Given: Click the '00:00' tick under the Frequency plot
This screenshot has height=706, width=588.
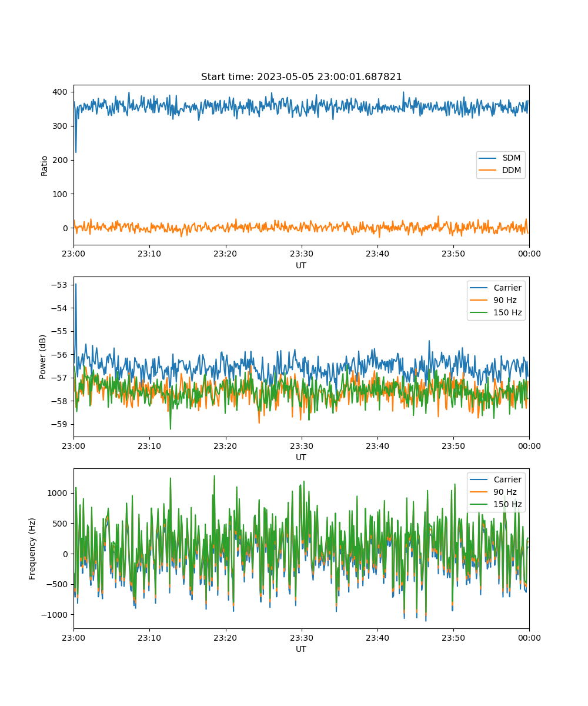Looking at the screenshot, I should coord(529,637).
